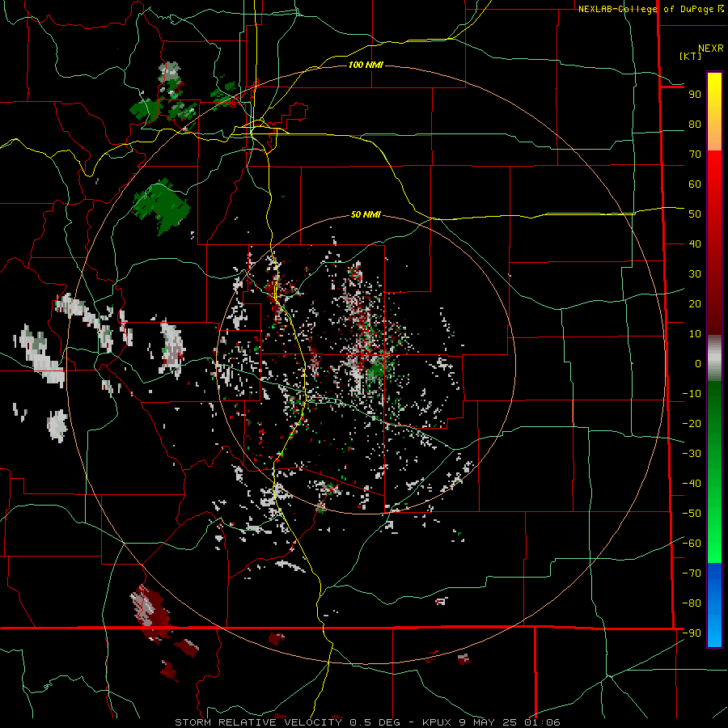Click the -30 value on velocity scale
The height and width of the screenshot is (728, 728).
pyautogui.click(x=692, y=454)
